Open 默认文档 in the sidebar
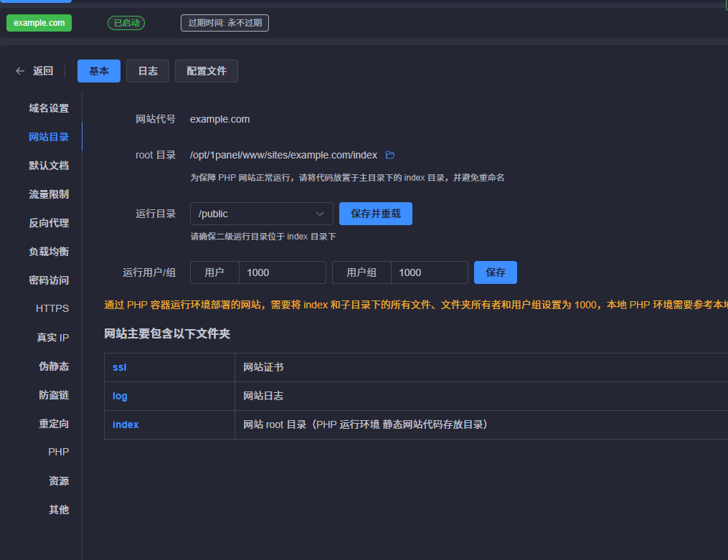This screenshot has width=728, height=560. 49,166
